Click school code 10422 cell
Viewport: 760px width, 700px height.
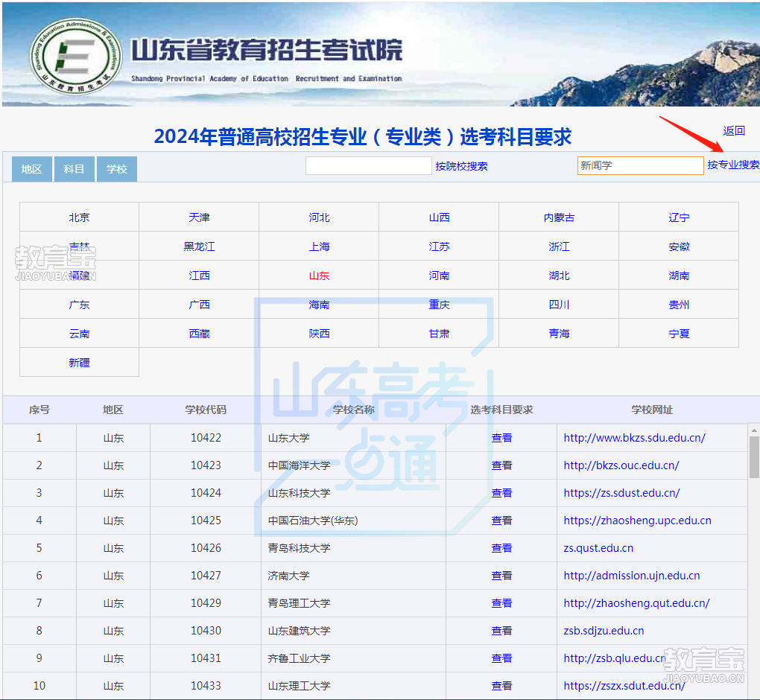(x=206, y=438)
